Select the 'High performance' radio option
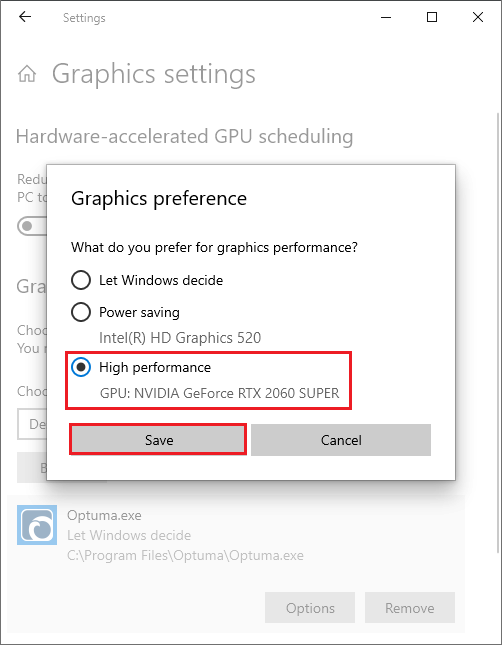 (81, 367)
